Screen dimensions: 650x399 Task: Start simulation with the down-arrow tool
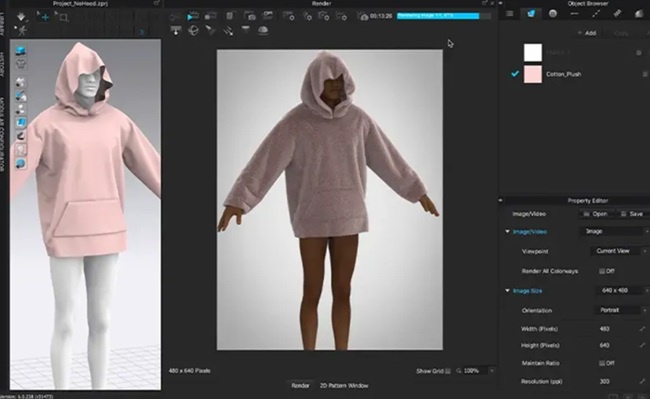click(x=21, y=17)
